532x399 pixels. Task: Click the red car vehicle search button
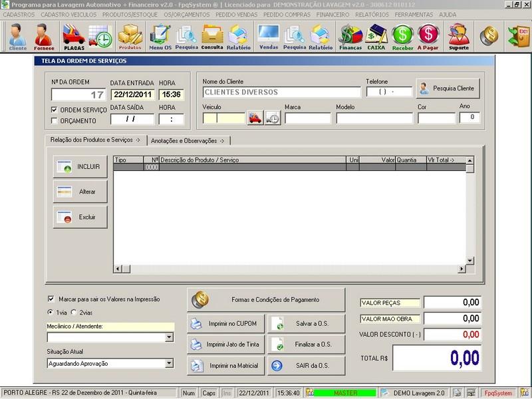point(255,118)
